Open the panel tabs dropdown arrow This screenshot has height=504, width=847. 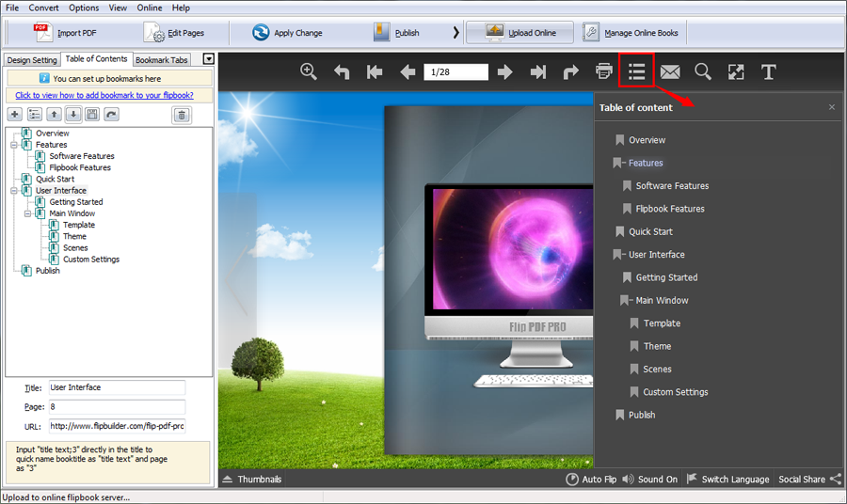pos(209,59)
